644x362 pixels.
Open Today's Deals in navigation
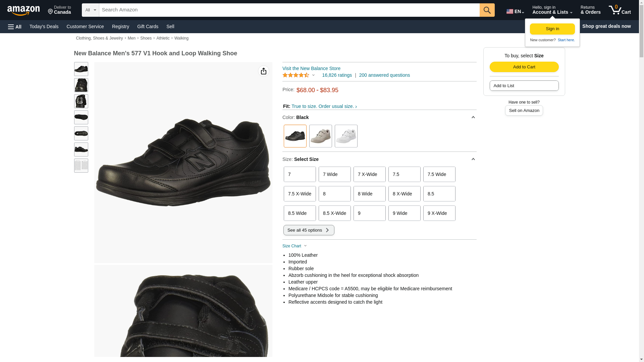click(x=44, y=26)
